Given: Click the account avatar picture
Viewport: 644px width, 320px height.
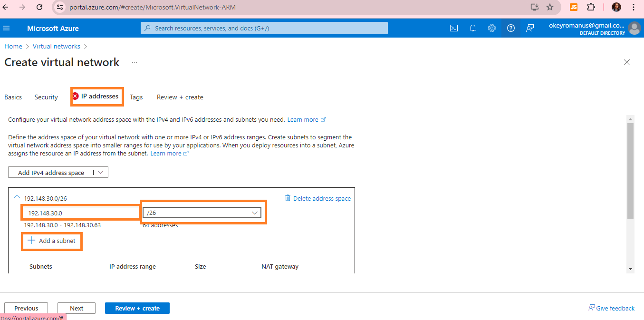Looking at the screenshot, I should click(634, 28).
